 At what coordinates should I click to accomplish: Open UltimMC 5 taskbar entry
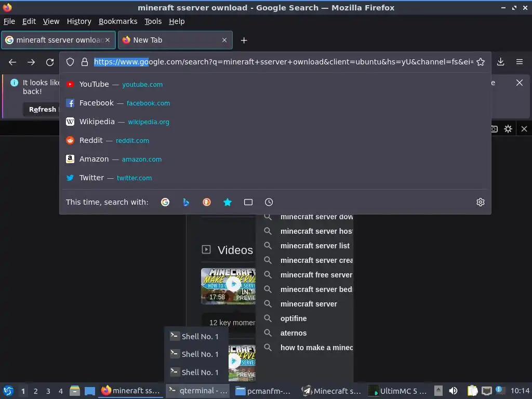click(397, 391)
